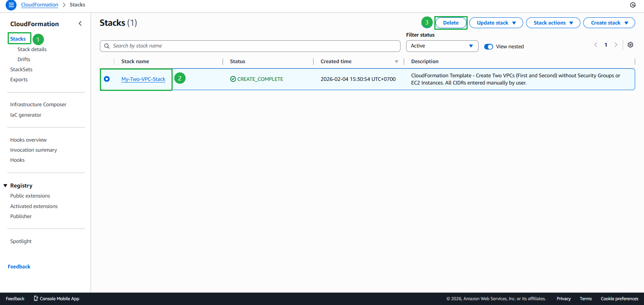The image size is (644, 305).
Task: Go to Hooks overview
Action: [28, 140]
